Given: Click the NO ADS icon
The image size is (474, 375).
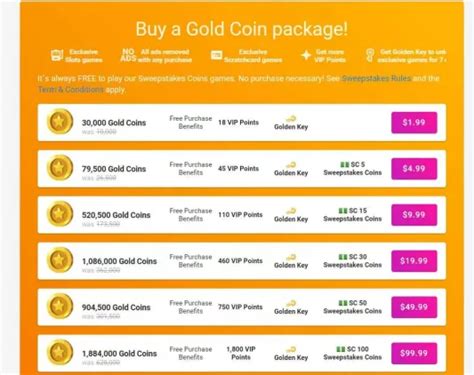Looking at the screenshot, I should [128, 55].
